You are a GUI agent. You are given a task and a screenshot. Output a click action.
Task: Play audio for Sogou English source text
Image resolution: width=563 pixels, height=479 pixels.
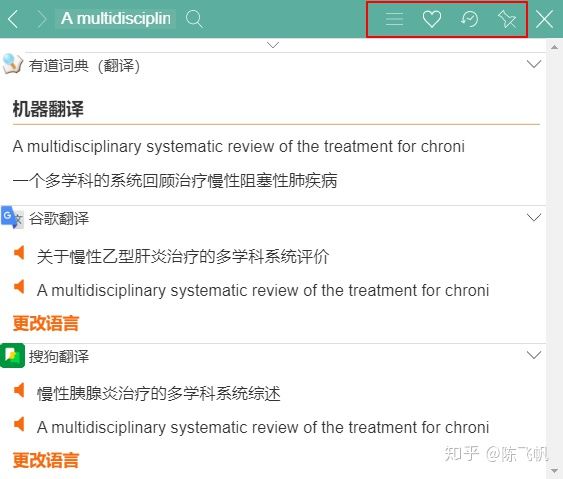[x=19, y=424]
